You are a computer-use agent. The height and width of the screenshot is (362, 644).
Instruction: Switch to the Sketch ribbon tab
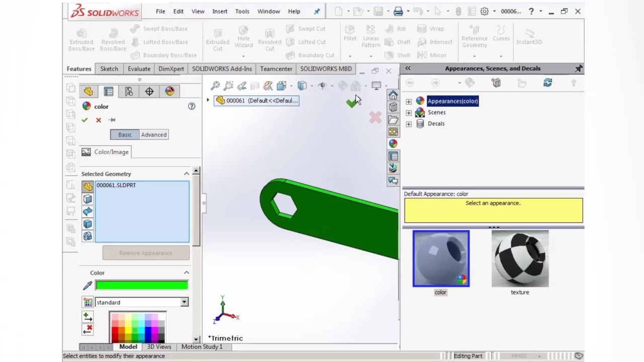coord(109,68)
